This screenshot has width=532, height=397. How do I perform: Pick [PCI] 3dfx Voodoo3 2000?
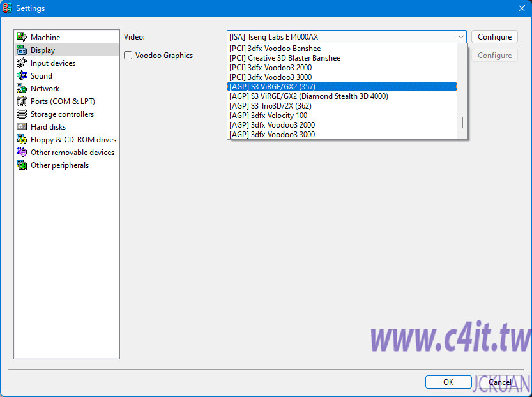342,67
